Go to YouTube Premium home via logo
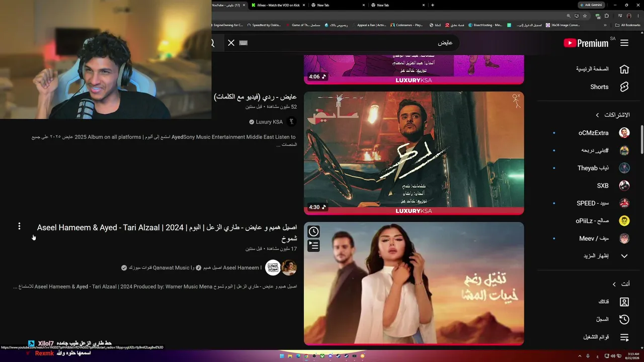The height and width of the screenshot is (362, 644). (x=586, y=43)
